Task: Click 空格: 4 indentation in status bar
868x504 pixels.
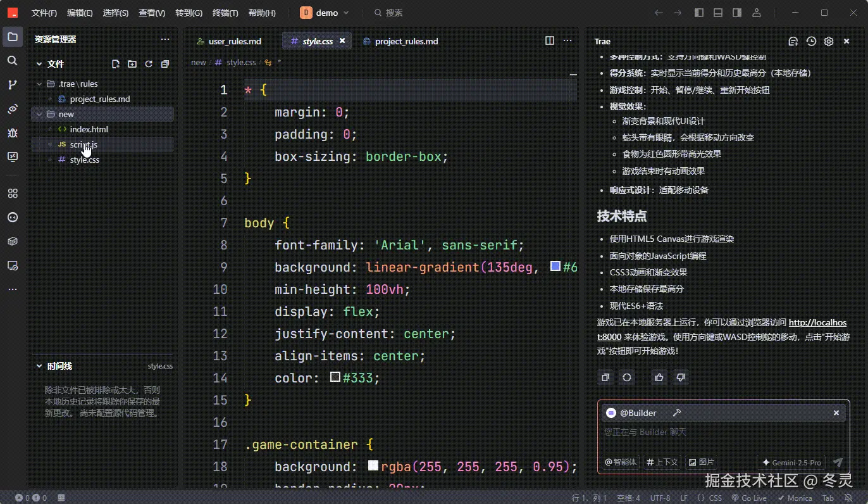Action: click(x=629, y=498)
